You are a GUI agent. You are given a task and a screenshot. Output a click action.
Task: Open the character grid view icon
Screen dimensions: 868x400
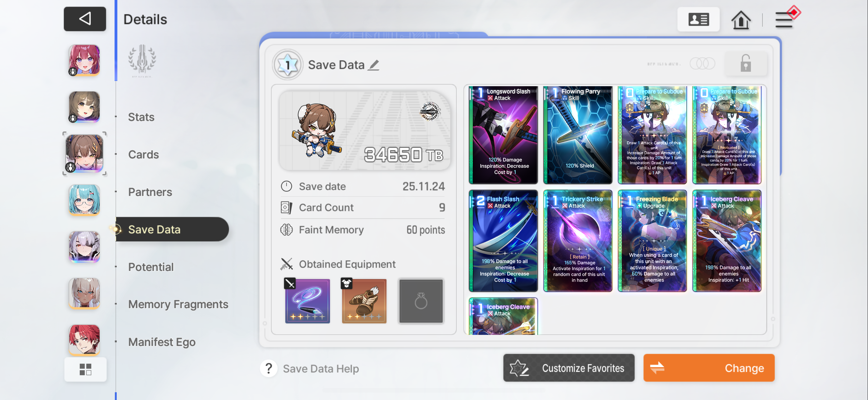[85, 369]
